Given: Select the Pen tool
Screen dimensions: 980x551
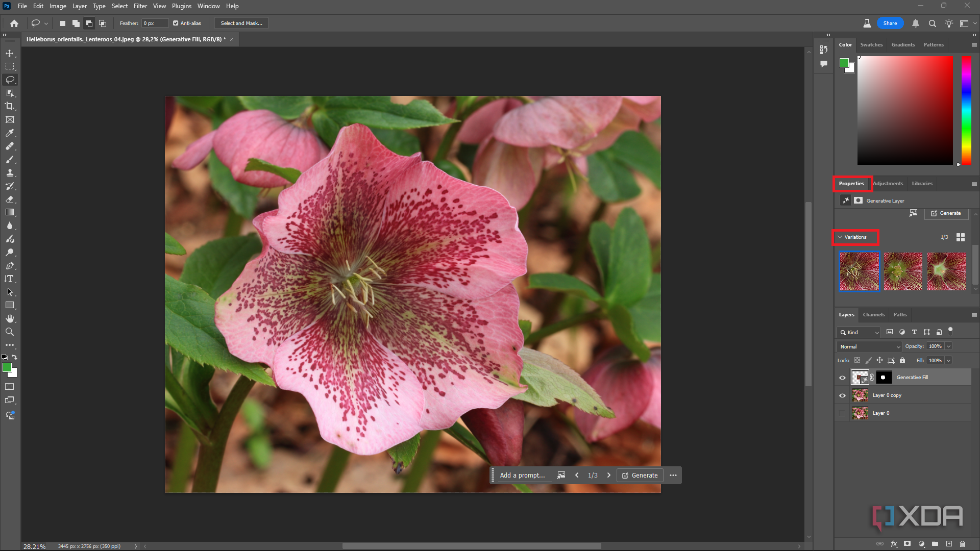Looking at the screenshot, I should pyautogui.click(x=10, y=265).
